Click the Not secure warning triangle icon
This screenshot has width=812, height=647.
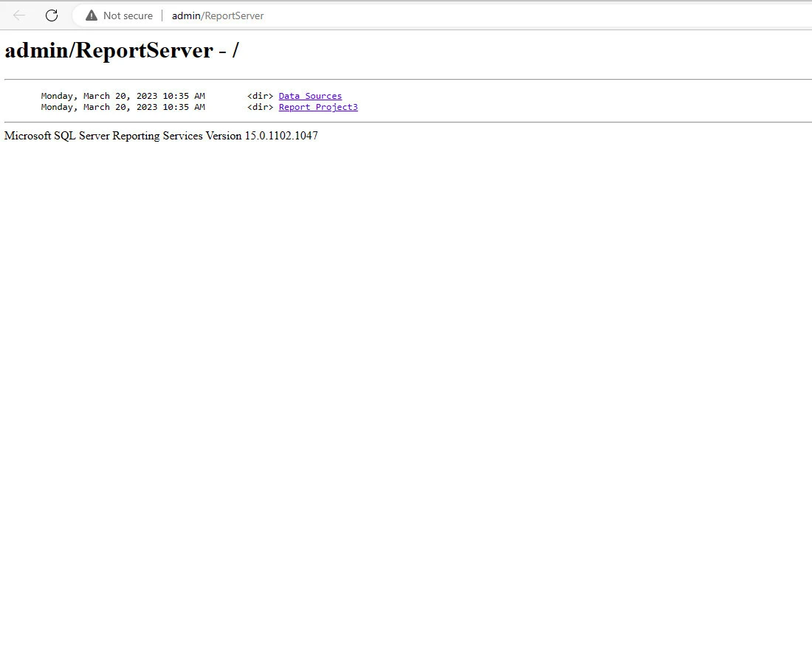pos(92,15)
